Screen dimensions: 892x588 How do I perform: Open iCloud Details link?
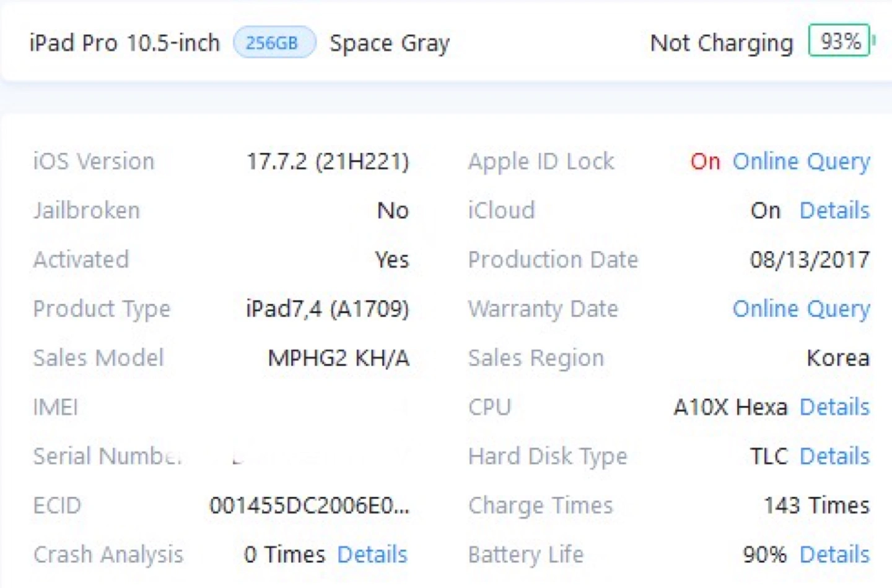click(835, 210)
